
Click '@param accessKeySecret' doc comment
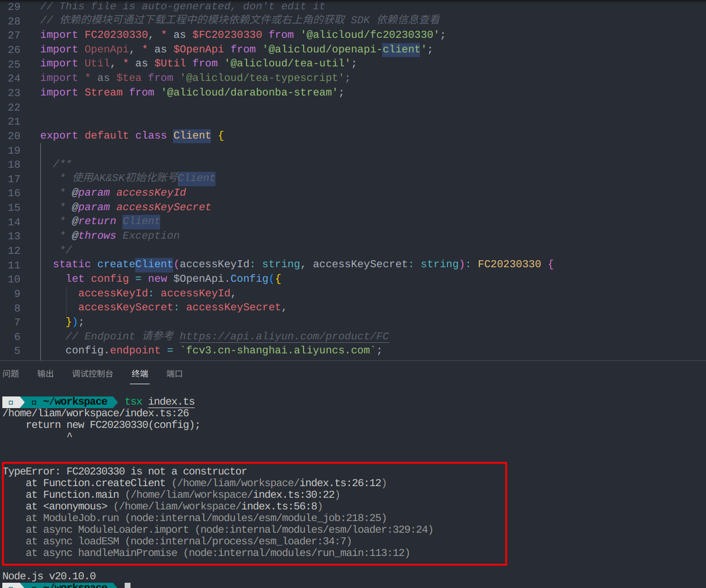(142, 207)
